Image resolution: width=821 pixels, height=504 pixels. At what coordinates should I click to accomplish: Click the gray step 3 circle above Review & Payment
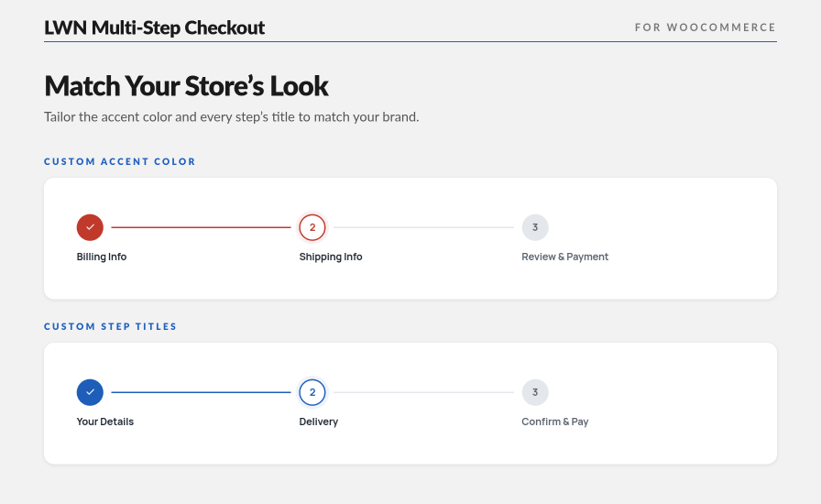coord(535,227)
